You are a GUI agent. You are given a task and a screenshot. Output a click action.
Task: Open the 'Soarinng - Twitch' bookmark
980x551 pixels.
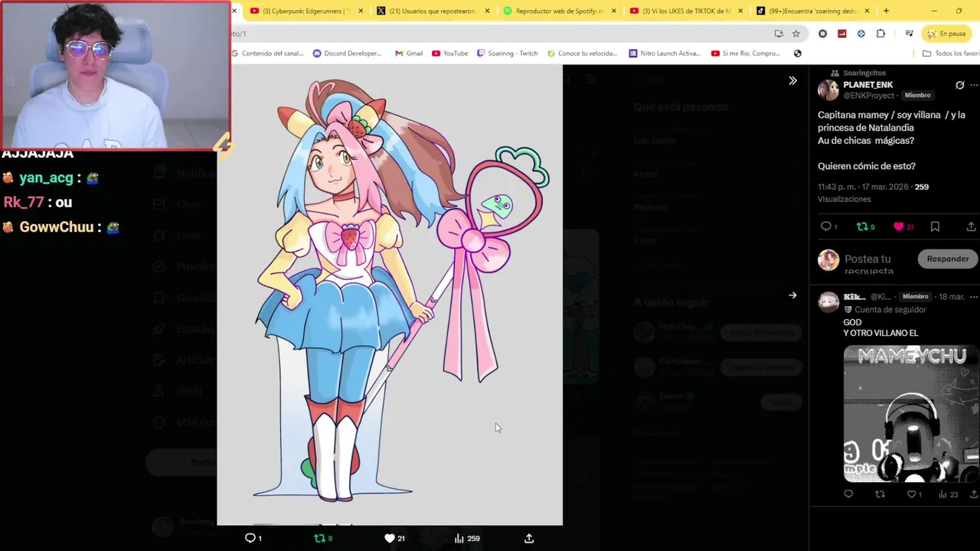pyautogui.click(x=507, y=54)
